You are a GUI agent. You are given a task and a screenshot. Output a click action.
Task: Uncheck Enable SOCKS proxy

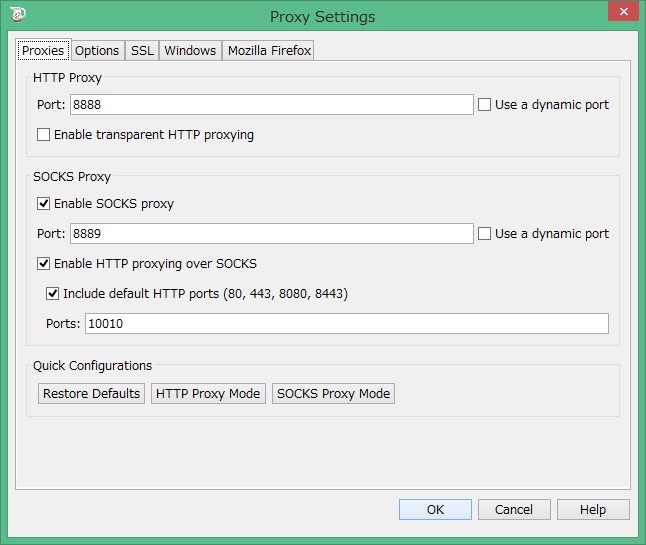tap(44, 203)
